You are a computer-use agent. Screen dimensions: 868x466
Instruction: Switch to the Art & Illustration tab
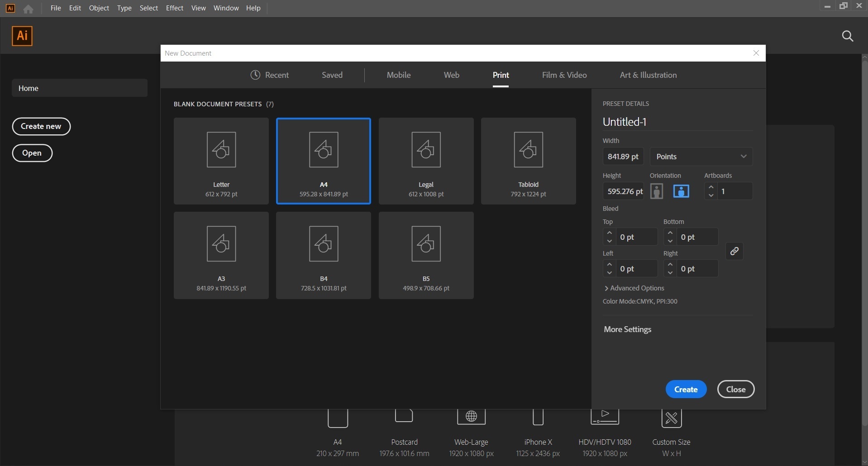(x=648, y=75)
